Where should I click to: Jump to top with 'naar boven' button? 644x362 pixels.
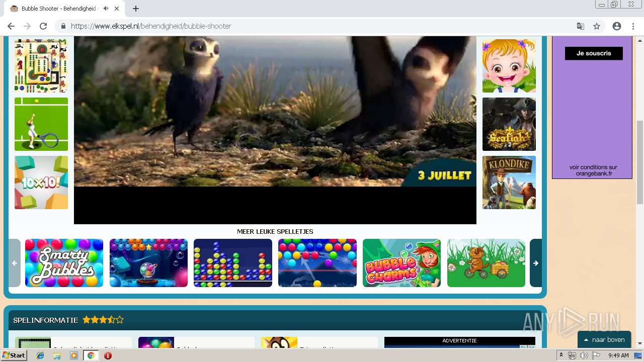pos(604,340)
